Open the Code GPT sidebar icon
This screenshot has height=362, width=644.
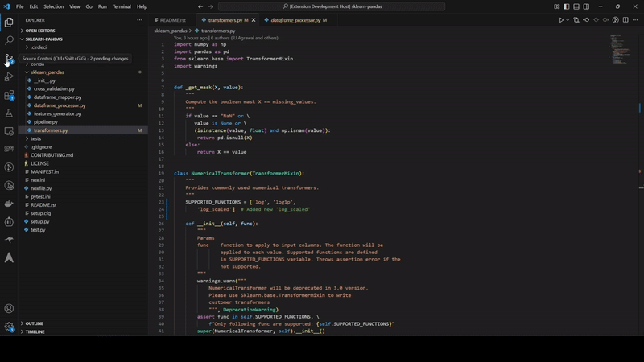9,149
